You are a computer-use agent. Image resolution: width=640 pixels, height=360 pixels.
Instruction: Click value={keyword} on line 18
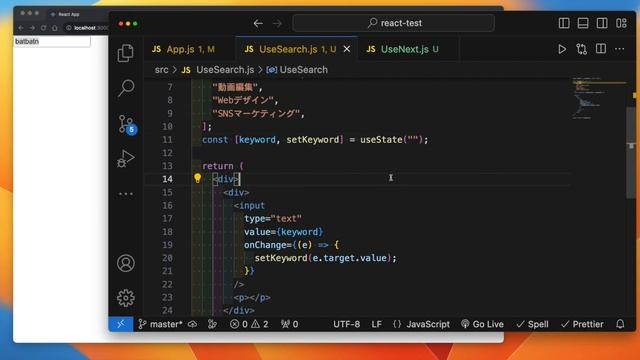pyautogui.click(x=283, y=232)
